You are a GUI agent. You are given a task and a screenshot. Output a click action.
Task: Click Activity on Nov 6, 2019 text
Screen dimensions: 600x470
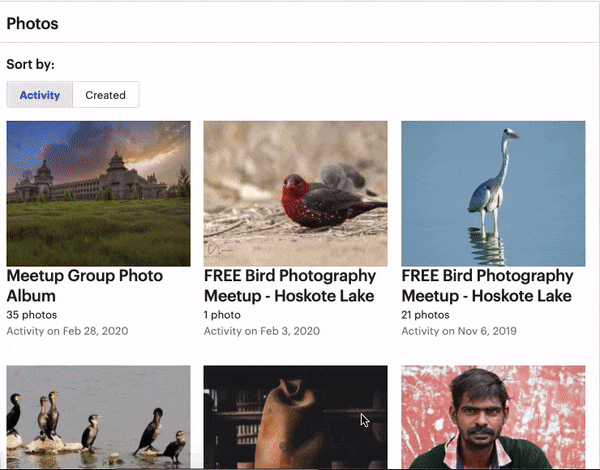click(459, 331)
